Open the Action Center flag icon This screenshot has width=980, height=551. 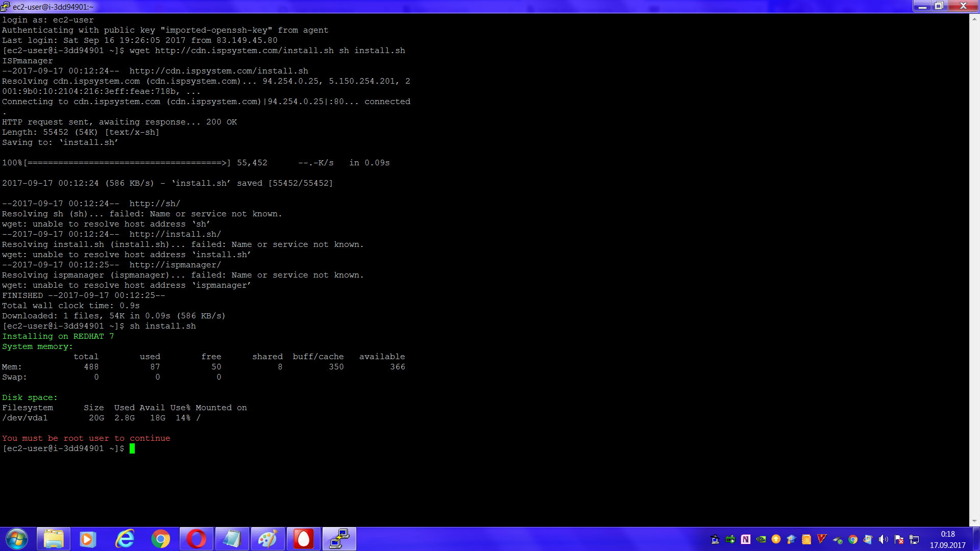click(x=899, y=539)
